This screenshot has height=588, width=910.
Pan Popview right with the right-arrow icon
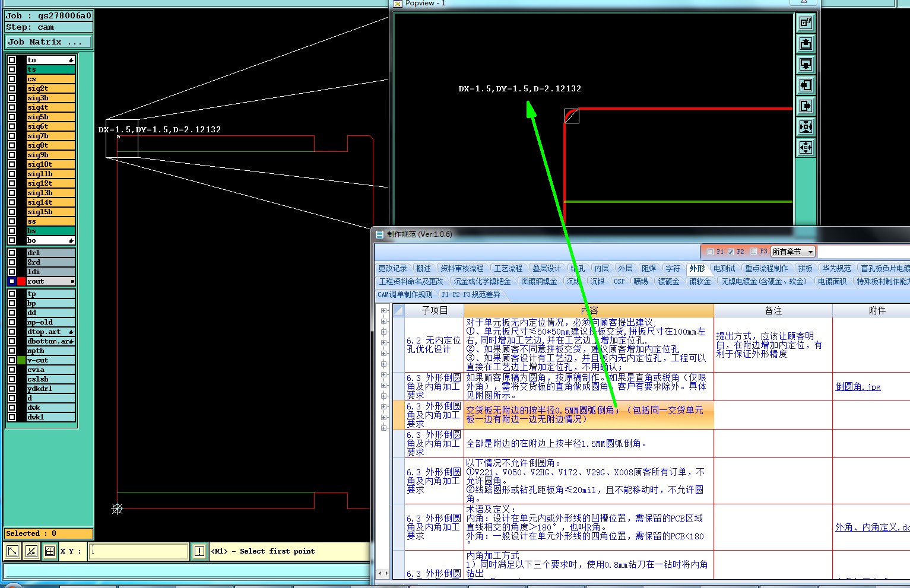(x=806, y=106)
